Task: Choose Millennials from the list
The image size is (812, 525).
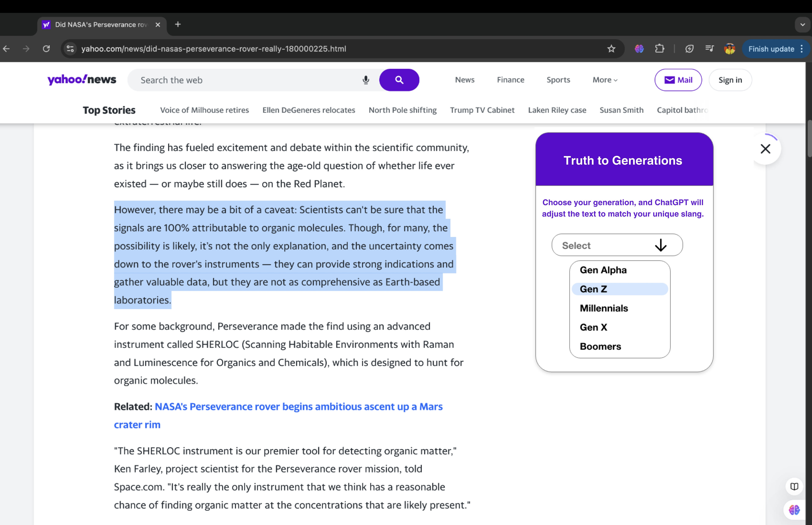Action: (x=620, y=308)
